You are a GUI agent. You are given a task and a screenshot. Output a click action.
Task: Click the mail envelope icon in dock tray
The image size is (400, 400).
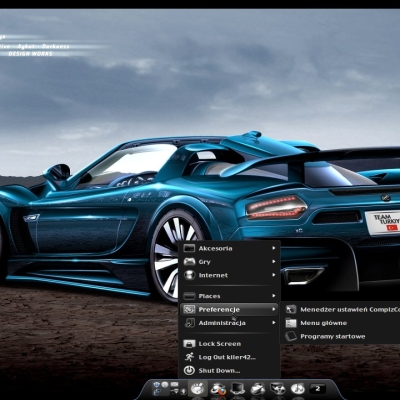(x=174, y=384)
